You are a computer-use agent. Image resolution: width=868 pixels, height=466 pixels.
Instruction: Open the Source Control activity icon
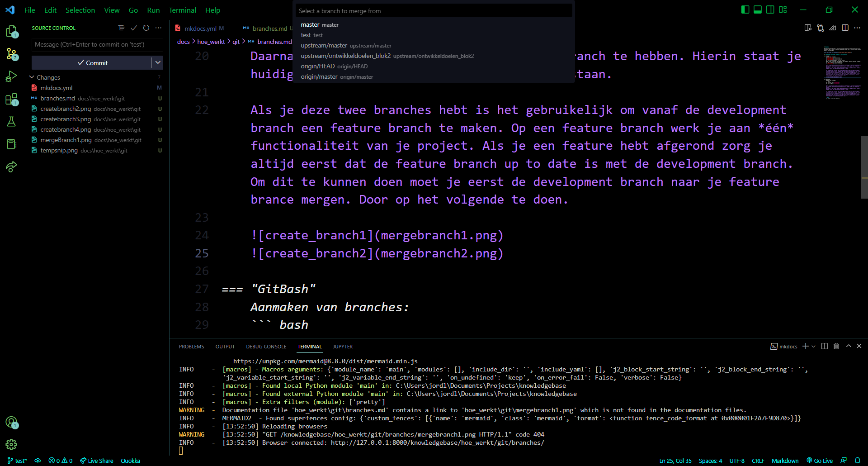11,54
